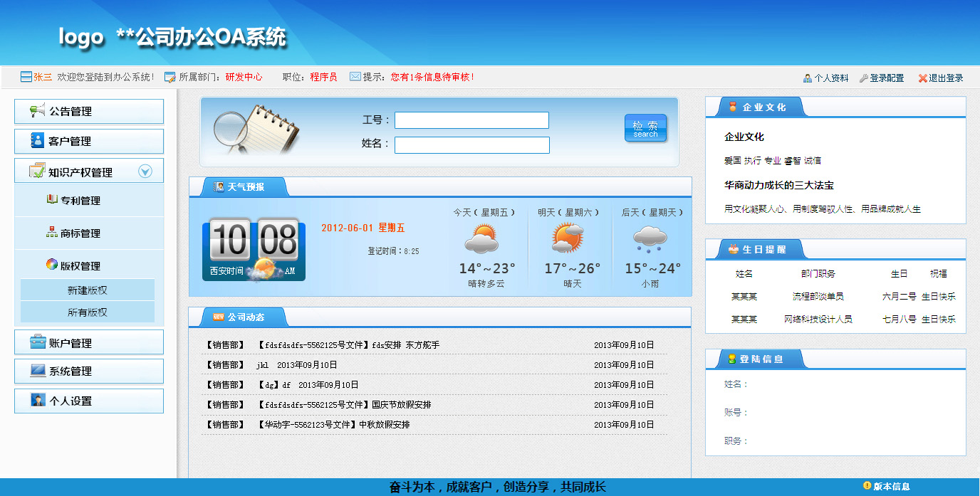The height and width of the screenshot is (496, 980).
Task: Click 版本信息 in the footer
Action: click(891, 487)
